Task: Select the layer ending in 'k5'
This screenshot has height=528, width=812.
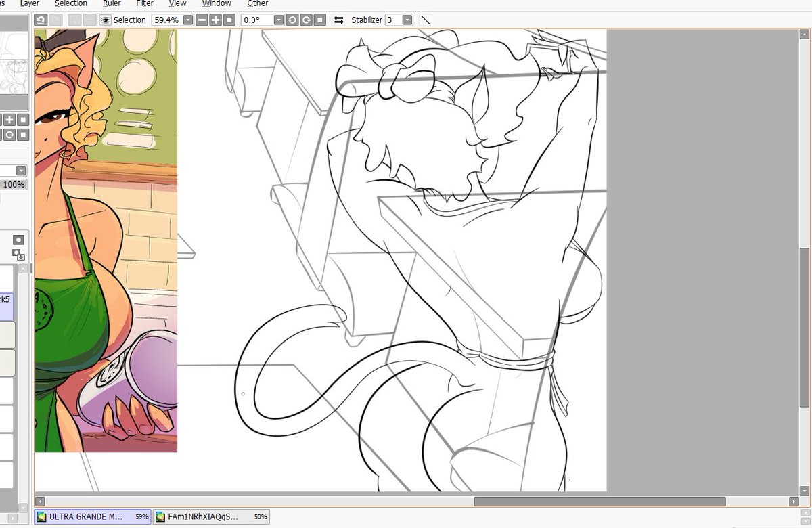Action: [7, 305]
